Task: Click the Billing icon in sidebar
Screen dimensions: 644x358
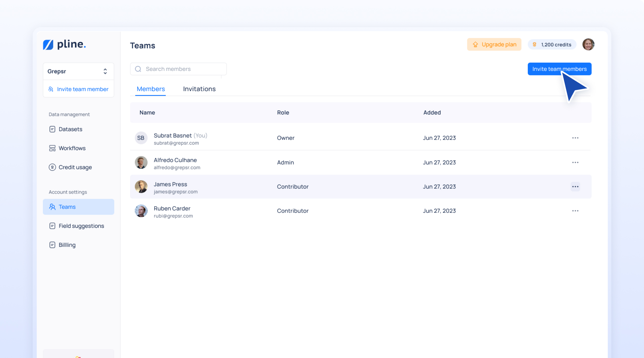Action: [52, 245]
